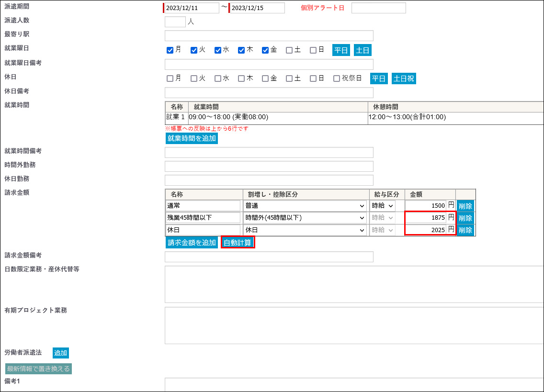Click the 平日 button in the 休日 row
544x392 pixels.
pyautogui.click(x=379, y=78)
